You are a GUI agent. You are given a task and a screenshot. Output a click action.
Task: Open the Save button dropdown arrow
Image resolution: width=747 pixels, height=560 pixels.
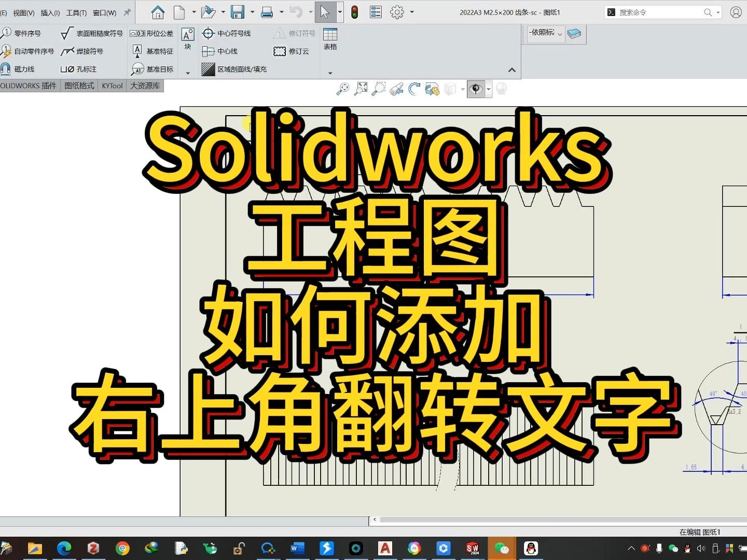(252, 12)
